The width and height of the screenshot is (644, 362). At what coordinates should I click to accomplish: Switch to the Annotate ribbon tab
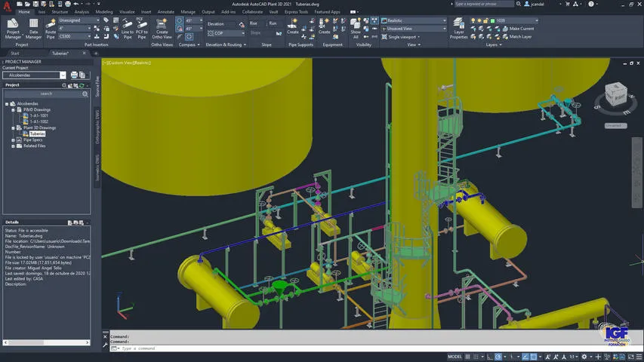(165, 12)
